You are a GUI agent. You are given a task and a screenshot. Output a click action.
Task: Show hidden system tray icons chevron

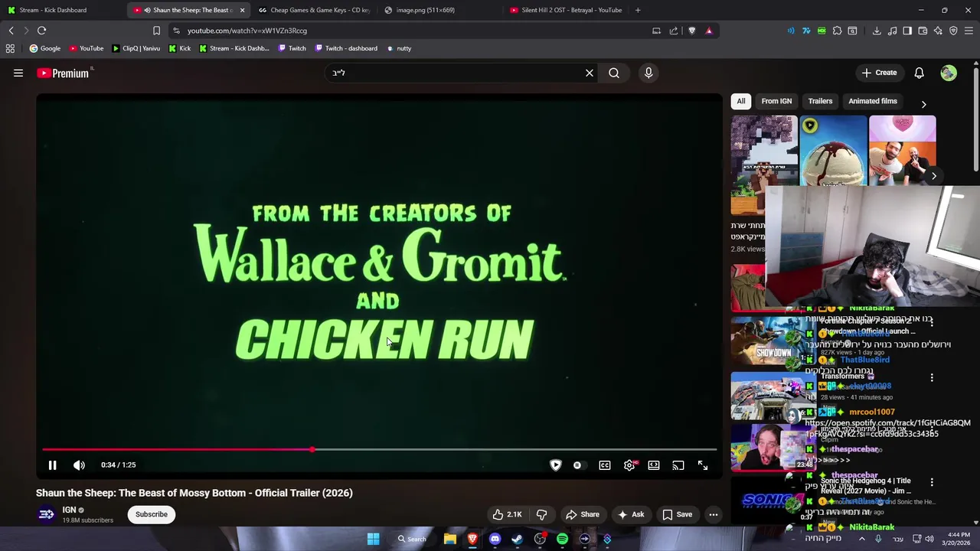(862, 539)
